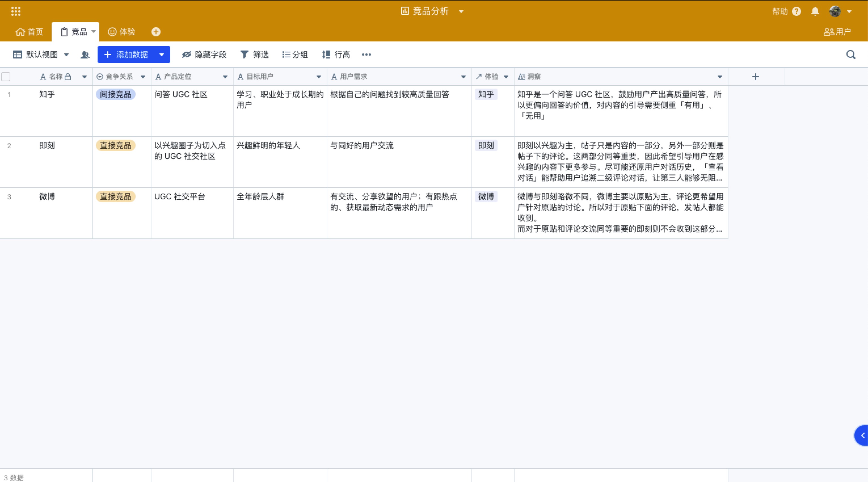Add a new column with plus icon
Image resolution: width=868 pixels, height=482 pixels.
pyautogui.click(x=755, y=77)
